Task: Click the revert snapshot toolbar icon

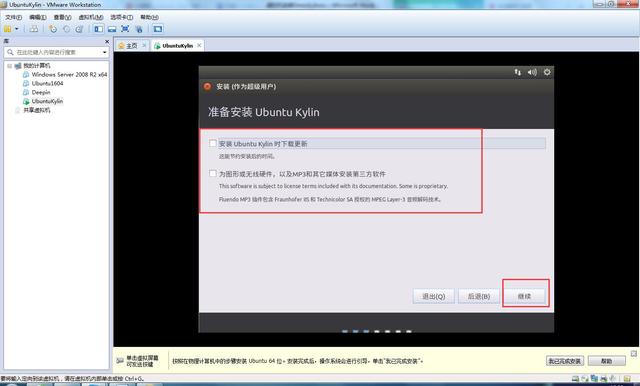Action: [x=67, y=29]
